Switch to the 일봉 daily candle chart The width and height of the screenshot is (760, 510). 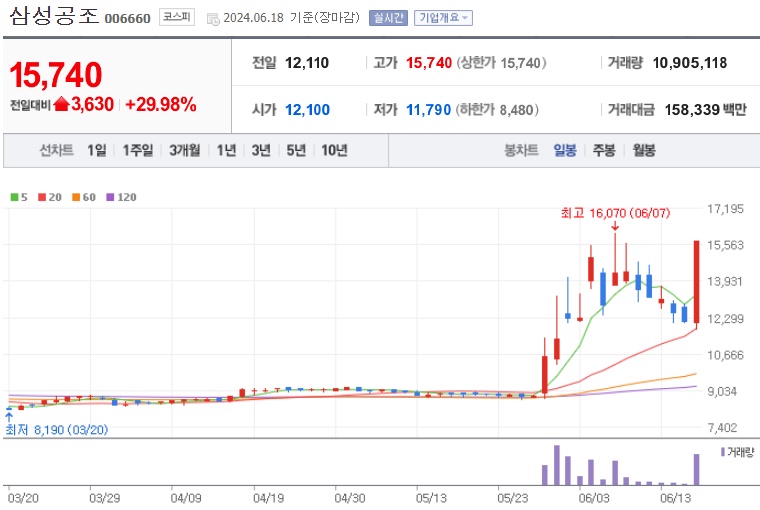565,150
